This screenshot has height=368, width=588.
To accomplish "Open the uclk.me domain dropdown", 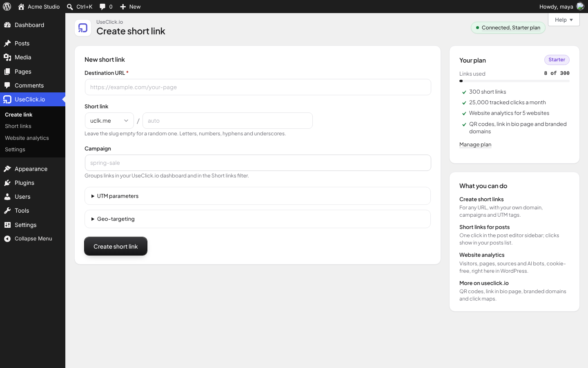I will pos(109,121).
